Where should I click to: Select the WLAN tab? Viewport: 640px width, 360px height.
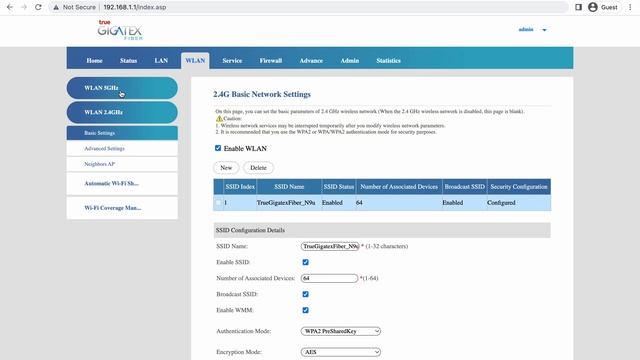coord(195,60)
